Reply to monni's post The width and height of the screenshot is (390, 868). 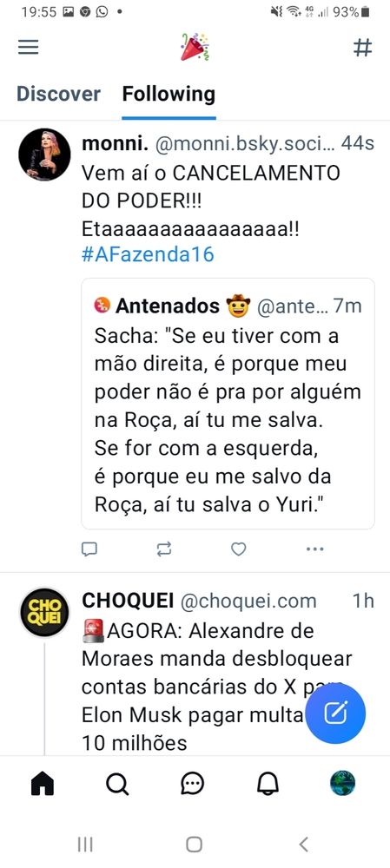pyautogui.click(x=89, y=549)
